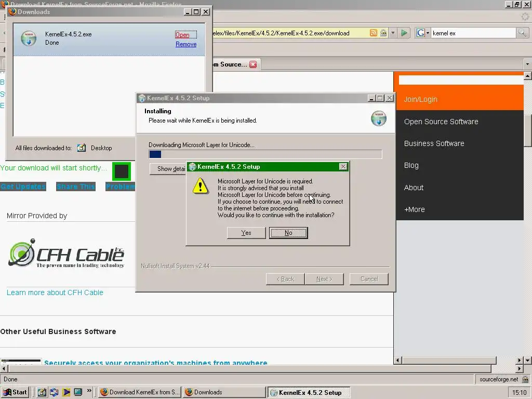The height and width of the screenshot is (399, 532).
Task: Click the green-bordered black square on page
Action: coord(122,171)
